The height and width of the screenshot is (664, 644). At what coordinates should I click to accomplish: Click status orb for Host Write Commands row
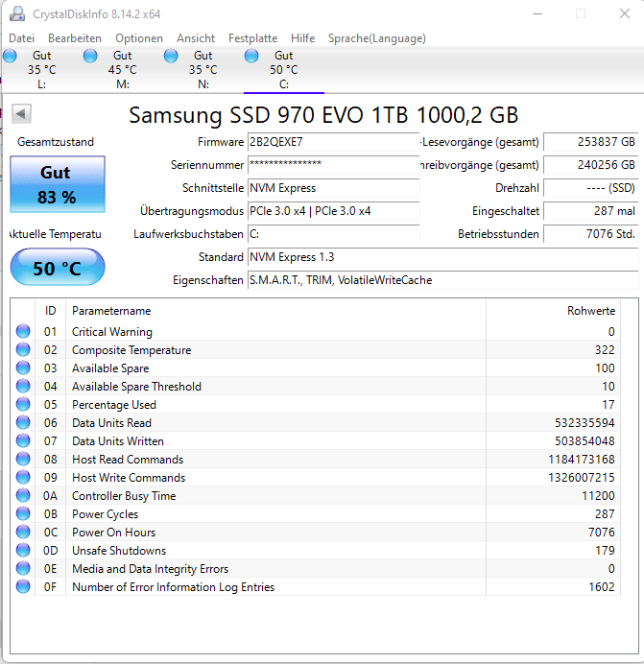(x=23, y=477)
